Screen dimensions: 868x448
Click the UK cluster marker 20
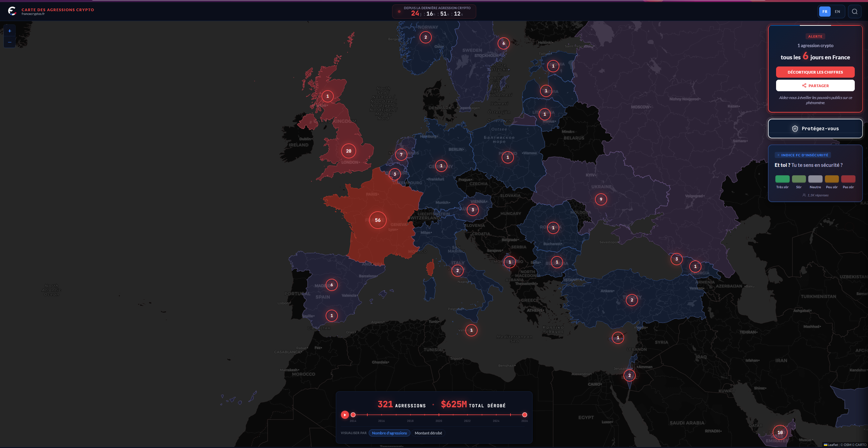(x=348, y=151)
